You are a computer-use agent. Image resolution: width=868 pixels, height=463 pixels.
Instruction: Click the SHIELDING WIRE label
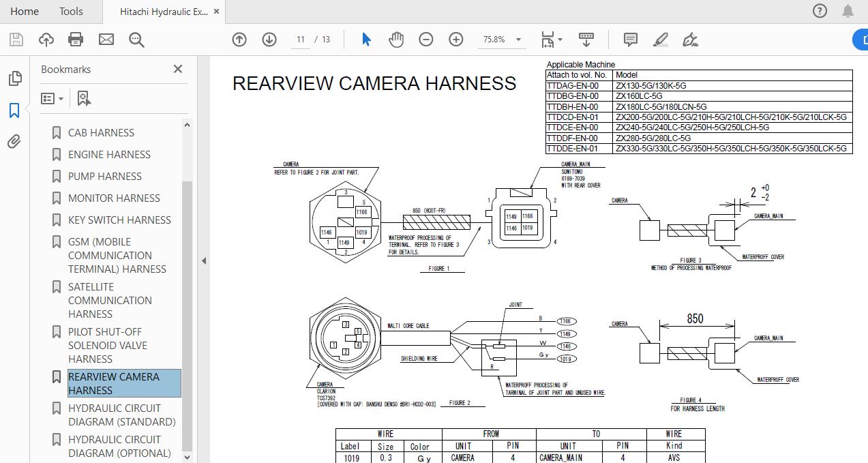coord(419,358)
